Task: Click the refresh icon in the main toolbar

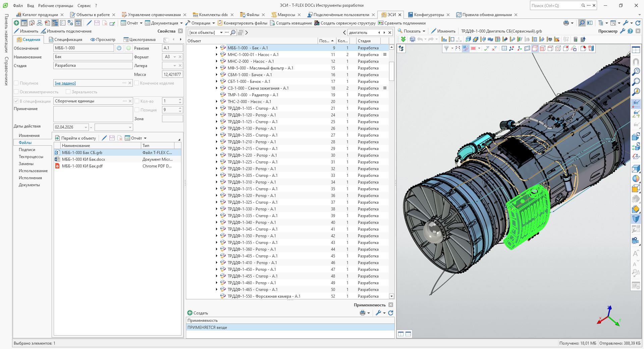Action: click(638, 23)
